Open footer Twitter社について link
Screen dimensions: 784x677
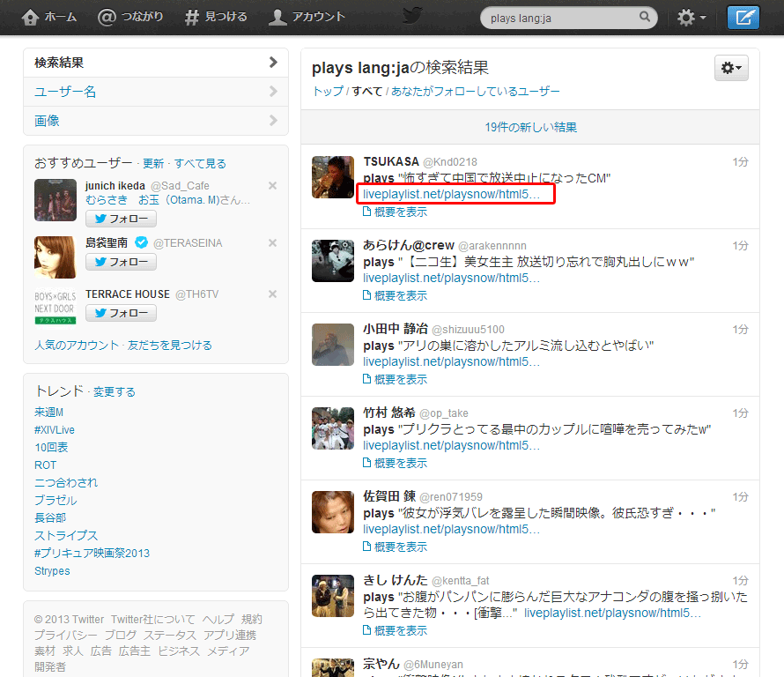(153, 619)
